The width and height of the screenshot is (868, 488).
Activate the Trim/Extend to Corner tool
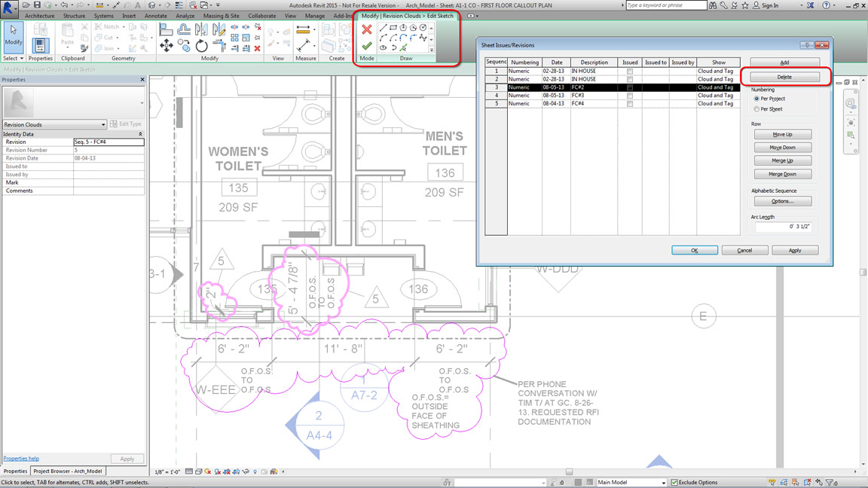(x=219, y=45)
